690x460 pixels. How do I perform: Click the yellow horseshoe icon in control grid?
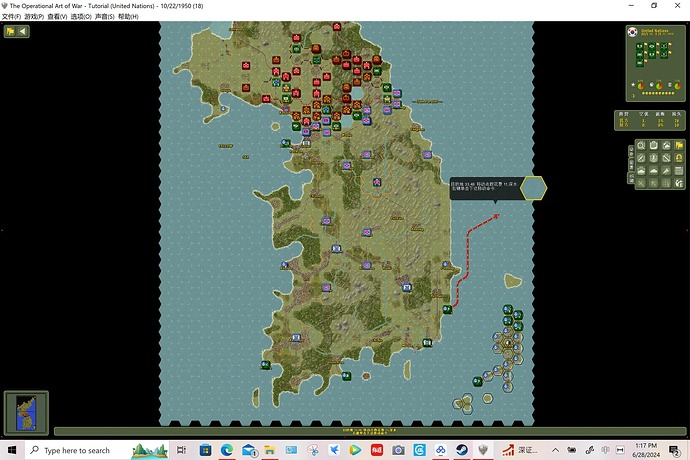(x=679, y=158)
